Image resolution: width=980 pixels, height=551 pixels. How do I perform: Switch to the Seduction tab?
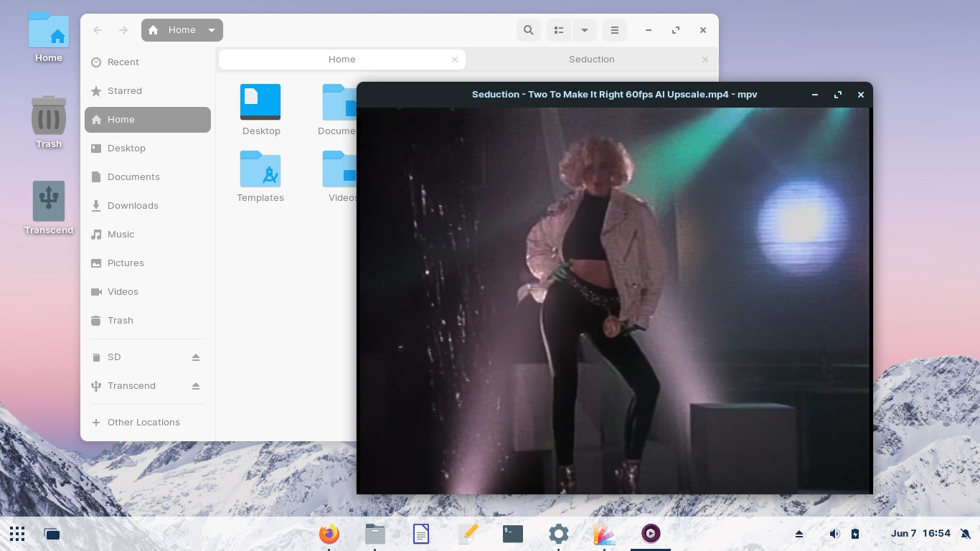591,60
